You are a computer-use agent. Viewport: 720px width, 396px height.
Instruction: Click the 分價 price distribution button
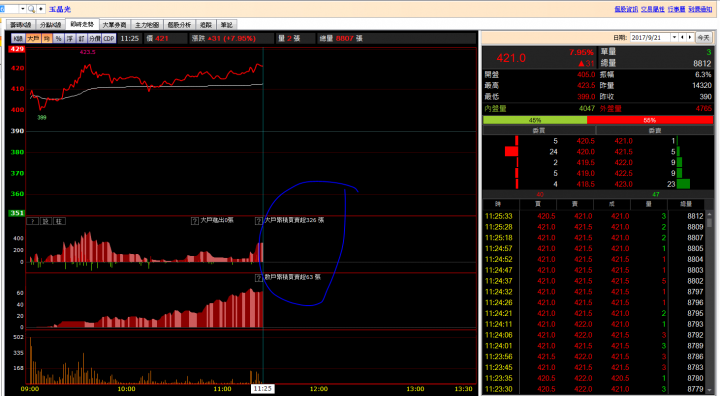(94, 39)
